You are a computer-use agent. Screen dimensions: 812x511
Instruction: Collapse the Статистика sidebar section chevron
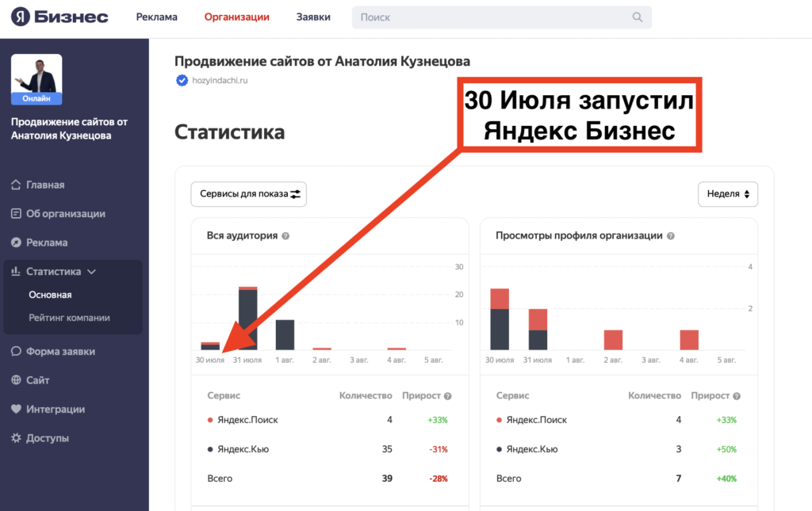coord(92,272)
